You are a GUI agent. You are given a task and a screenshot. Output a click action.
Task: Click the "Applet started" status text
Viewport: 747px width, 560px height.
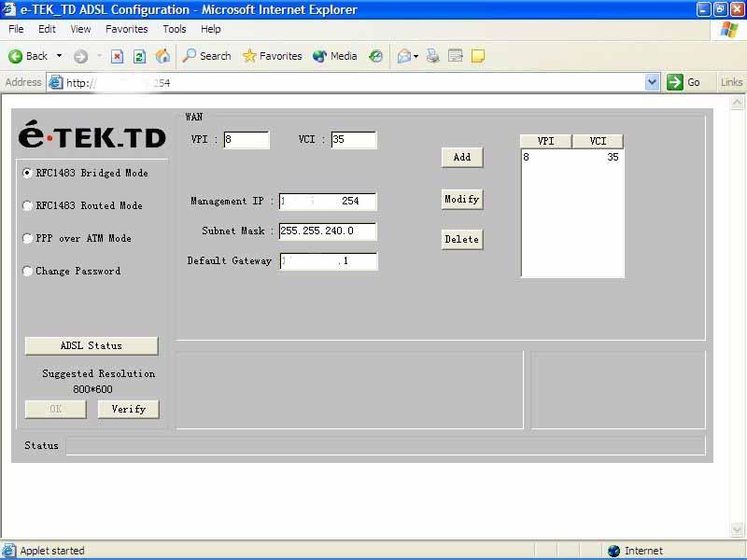click(x=52, y=551)
